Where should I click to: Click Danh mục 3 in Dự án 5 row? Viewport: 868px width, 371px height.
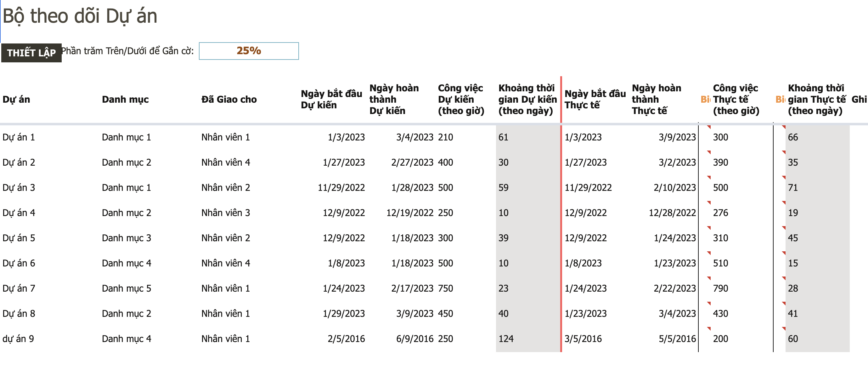(126, 238)
